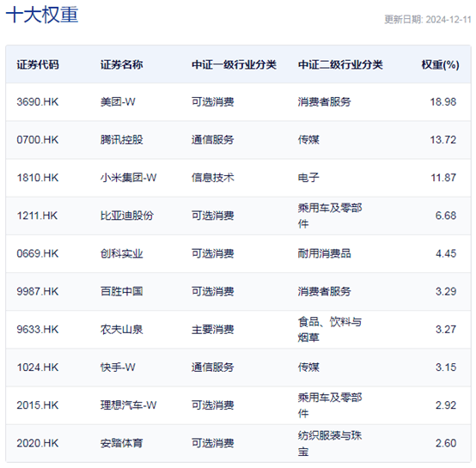
Task: Select the 快手-W security name
Action: (118, 368)
